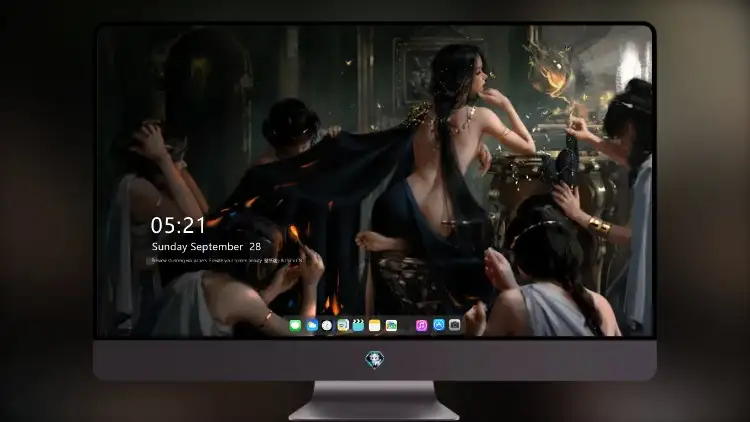
Task: Open the Maps app in dock
Action: point(391,325)
